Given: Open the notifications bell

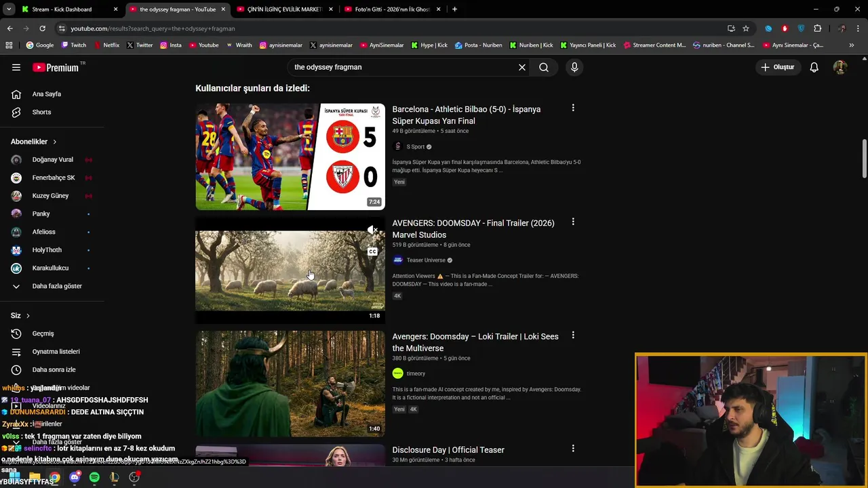Looking at the screenshot, I should pyautogui.click(x=814, y=67).
